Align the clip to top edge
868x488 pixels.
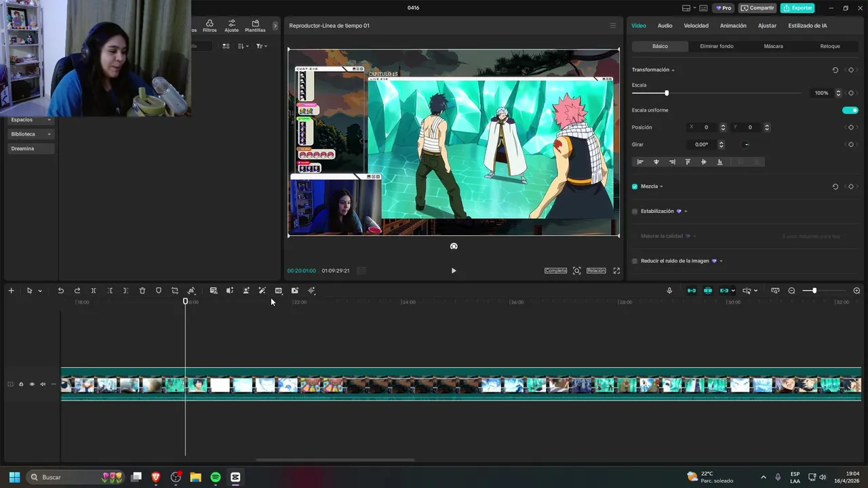pos(688,162)
